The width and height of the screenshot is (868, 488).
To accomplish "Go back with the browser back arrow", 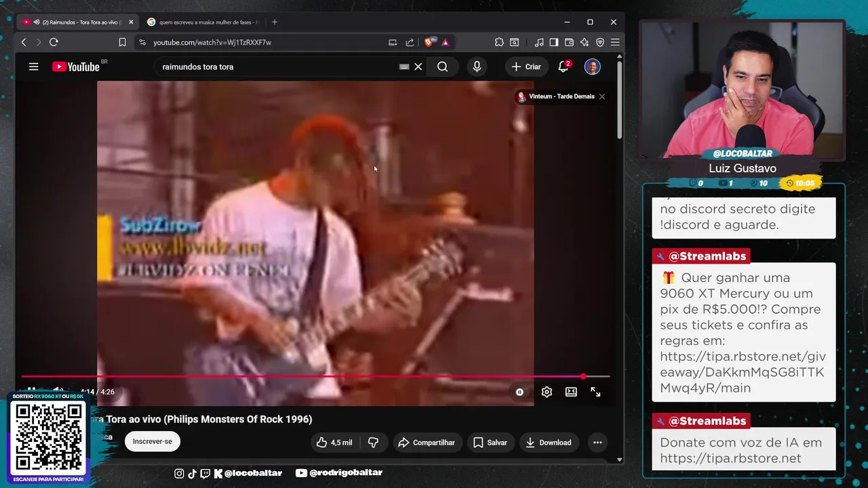I will coord(24,42).
